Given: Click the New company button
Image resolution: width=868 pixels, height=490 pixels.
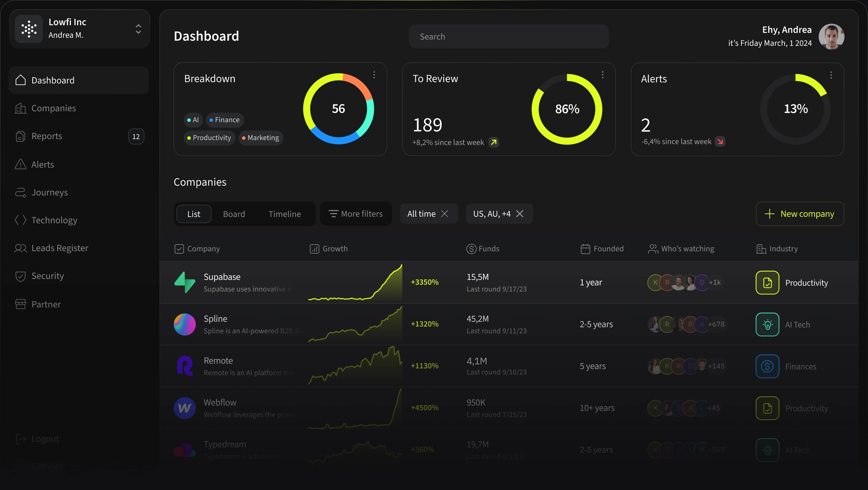Looking at the screenshot, I should [x=800, y=214].
